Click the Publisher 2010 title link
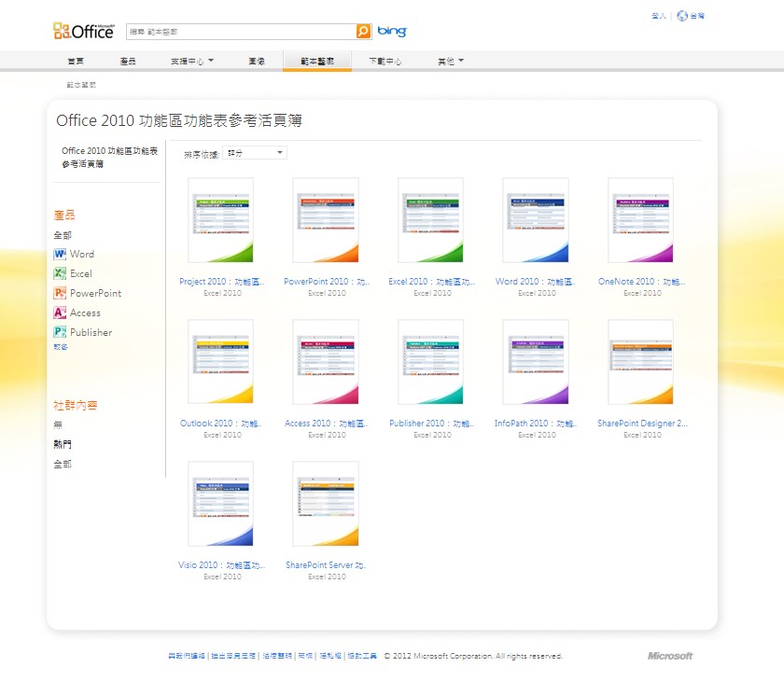 point(431,424)
